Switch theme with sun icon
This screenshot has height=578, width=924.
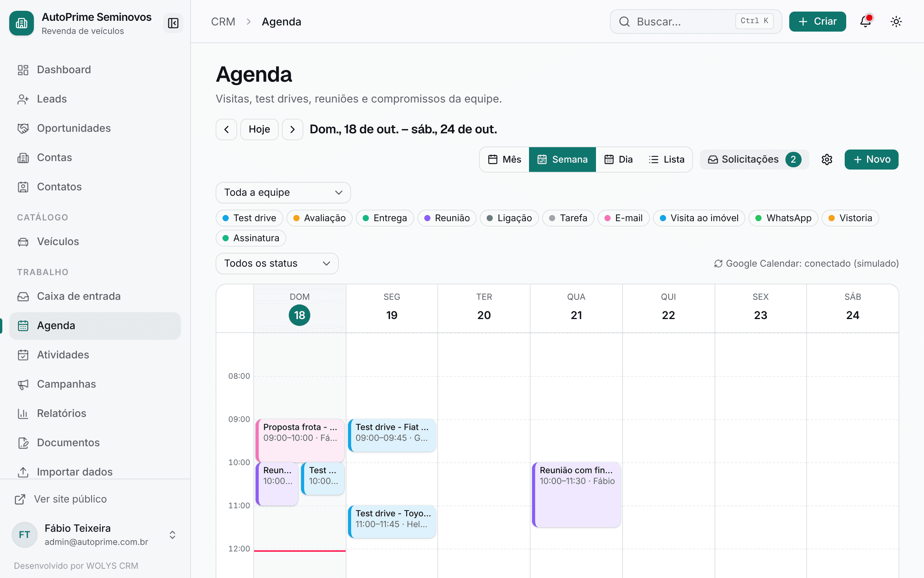896,22
